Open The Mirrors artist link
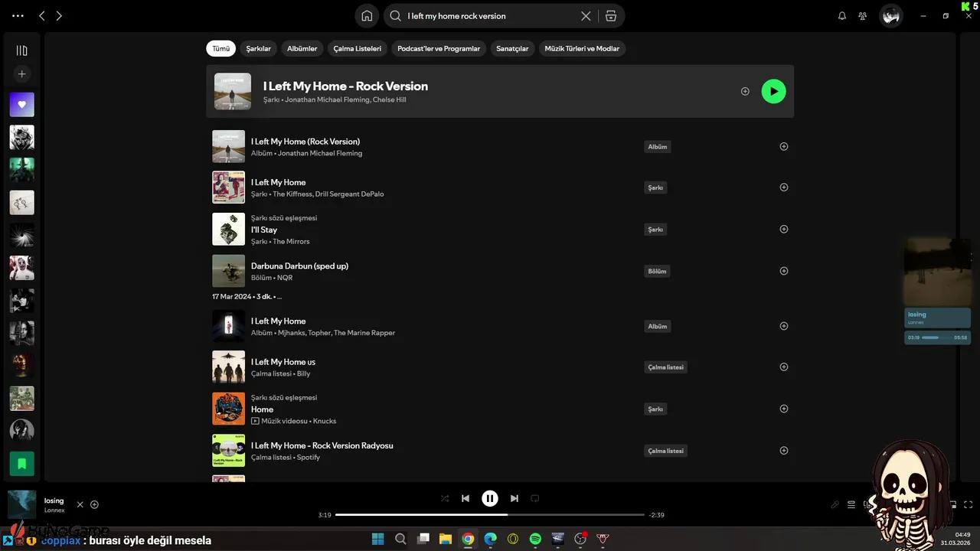980x551 pixels. 291,241
